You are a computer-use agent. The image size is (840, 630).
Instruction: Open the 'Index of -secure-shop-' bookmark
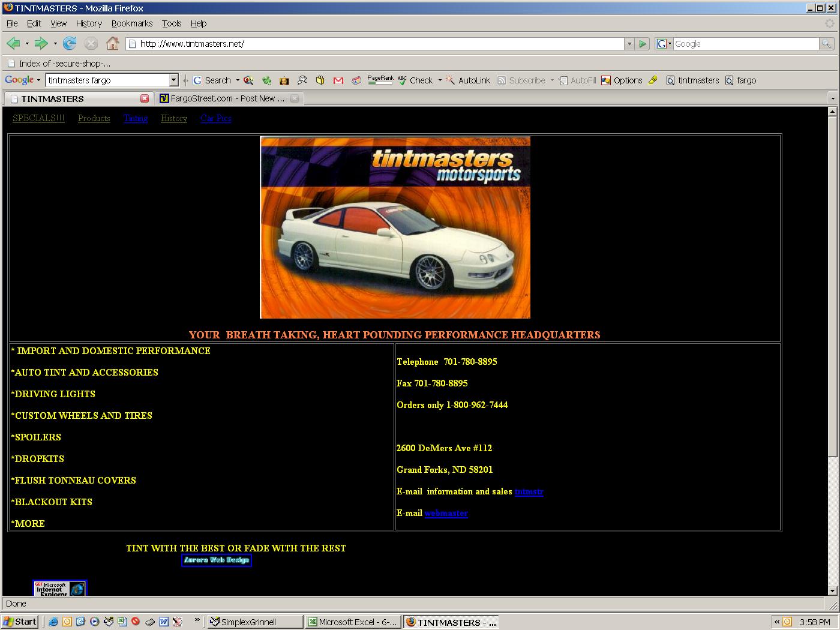pyautogui.click(x=59, y=63)
